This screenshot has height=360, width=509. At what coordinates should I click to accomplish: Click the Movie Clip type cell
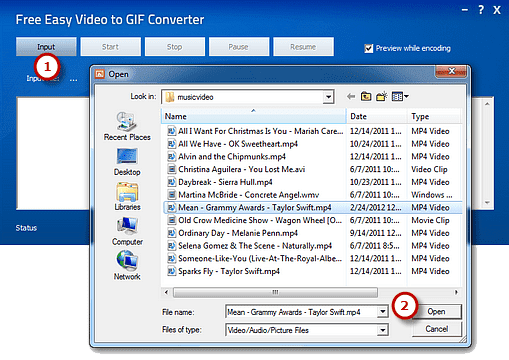tap(430, 220)
